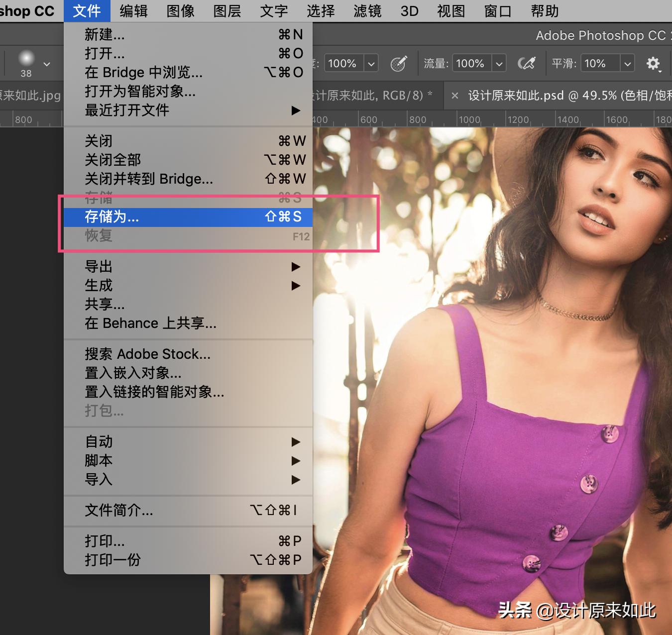Expand the 流量 flow percentage dropdown
Screen dimensions: 672x635
pyautogui.click(x=499, y=63)
